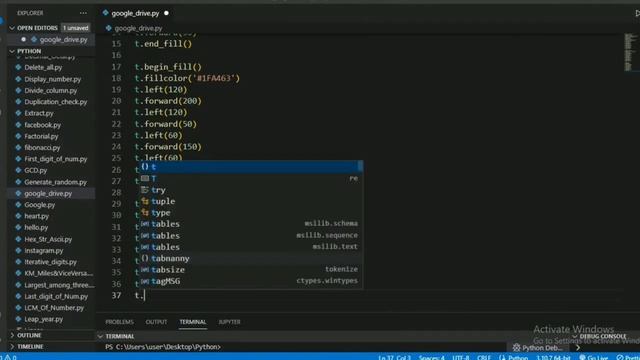Pick the uppercase 'T' suggestion
This screenshot has width=640, height=360.
point(251,178)
